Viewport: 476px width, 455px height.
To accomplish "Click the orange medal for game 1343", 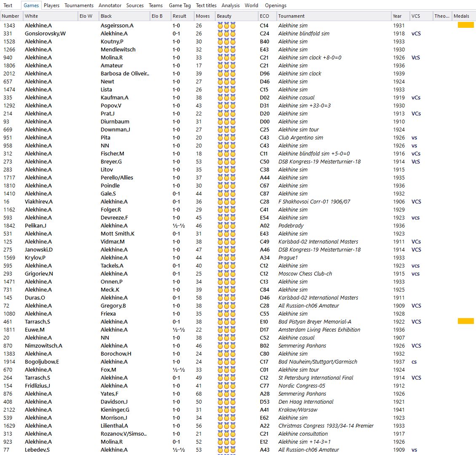I will [465, 25].
